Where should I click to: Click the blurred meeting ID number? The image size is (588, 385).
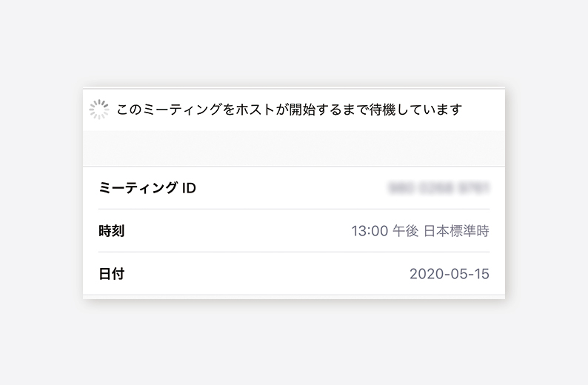(x=438, y=188)
